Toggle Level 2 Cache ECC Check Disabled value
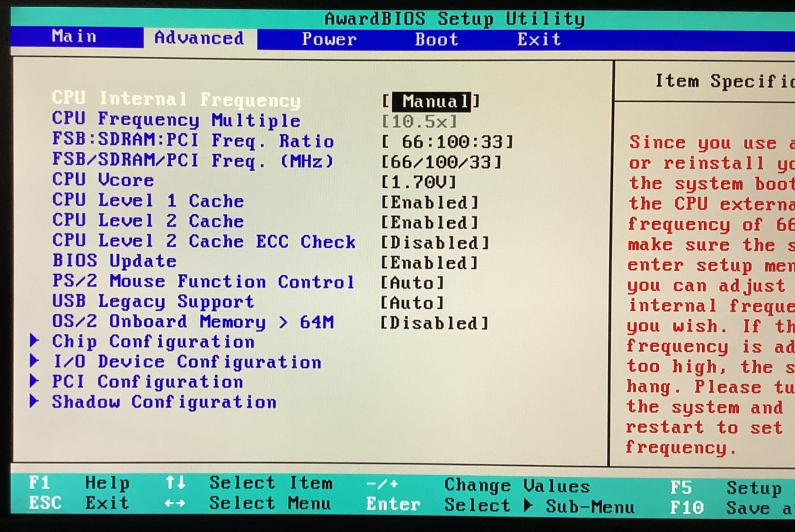The height and width of the screenshot is (532, 795). click(435, 243)
